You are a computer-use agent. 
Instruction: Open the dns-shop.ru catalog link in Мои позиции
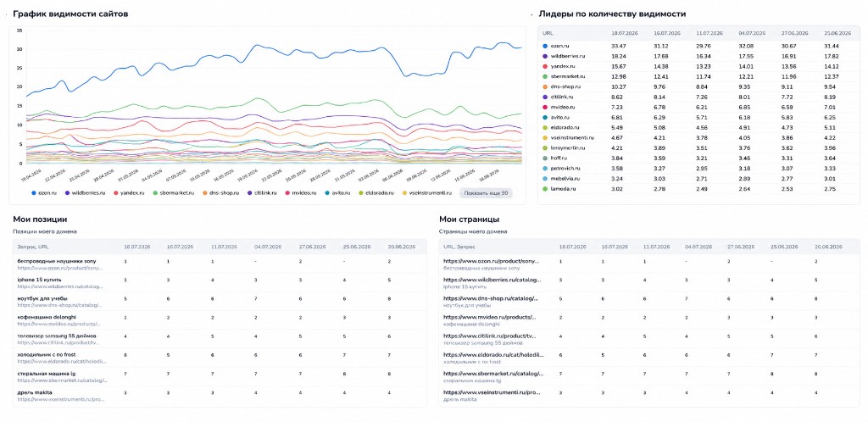click(60, 305)
